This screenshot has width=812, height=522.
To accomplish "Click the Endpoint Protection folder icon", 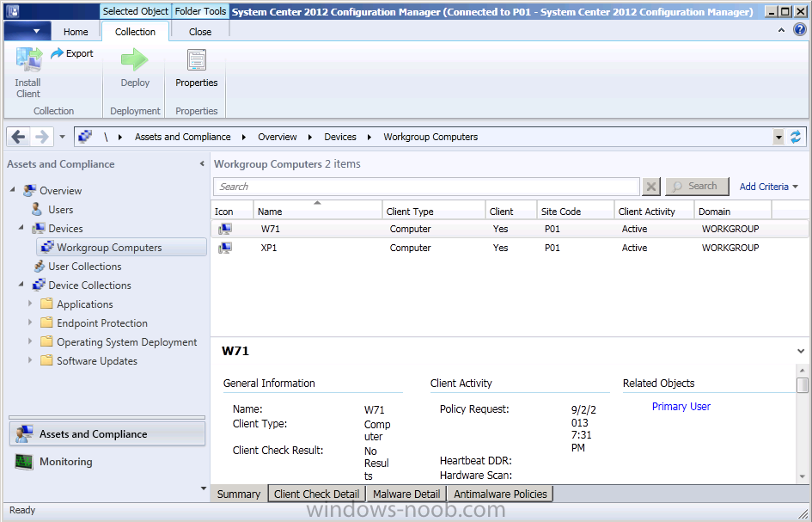I will coord(46,322).
